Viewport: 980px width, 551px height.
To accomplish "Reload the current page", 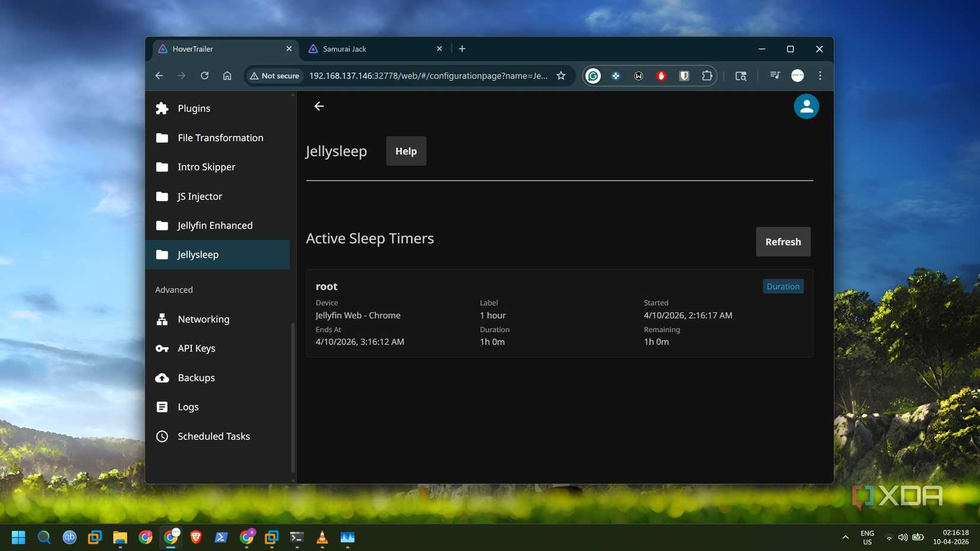I will pos(204,75).
